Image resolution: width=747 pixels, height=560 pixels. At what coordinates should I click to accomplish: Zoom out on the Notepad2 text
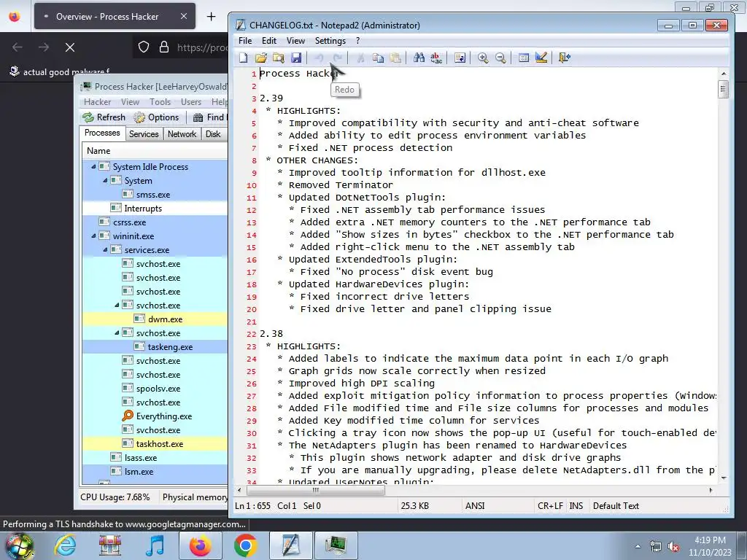pos(500,58)
